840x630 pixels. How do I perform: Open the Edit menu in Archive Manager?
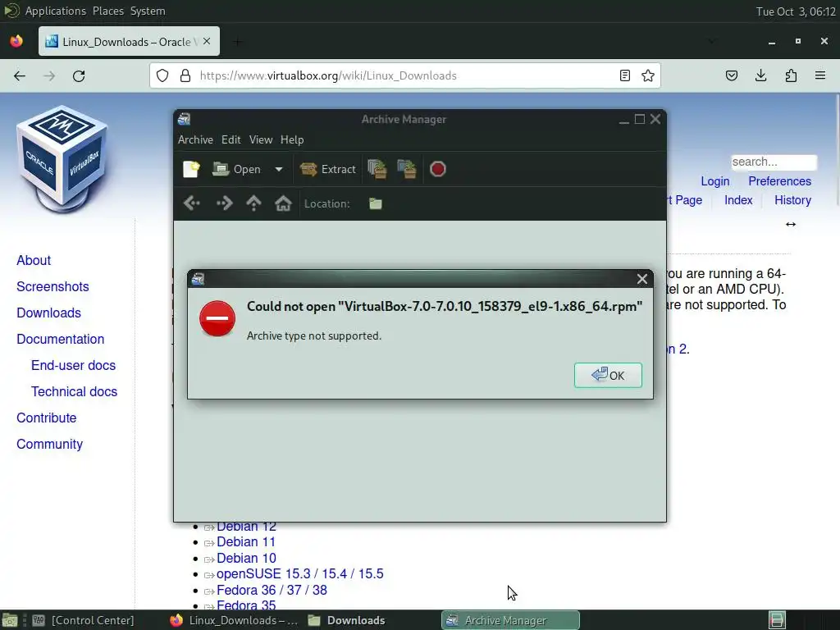click(x=231, y=139)
